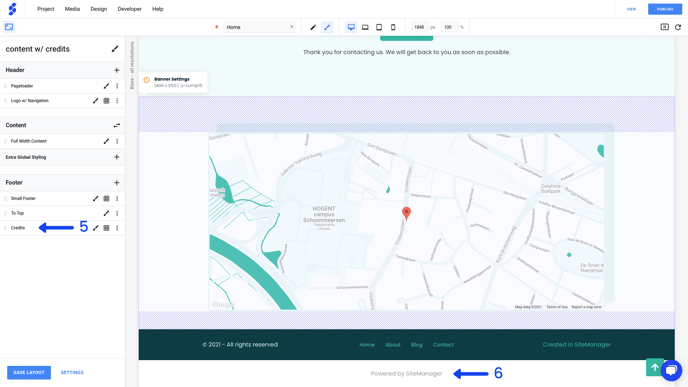
Task: Add a component to Footer section
Action: pos(117,183)
